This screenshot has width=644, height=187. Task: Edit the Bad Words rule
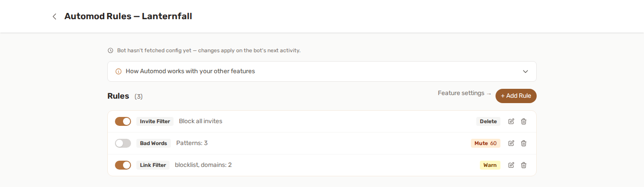[x=511, y=143]
